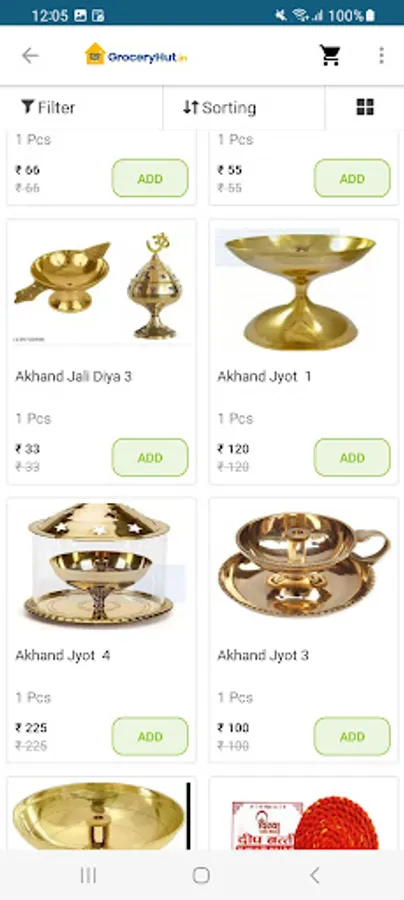Screen dimensions: 404x900
Task: Tap Android recent apps button
Action: tap(88, 875)
